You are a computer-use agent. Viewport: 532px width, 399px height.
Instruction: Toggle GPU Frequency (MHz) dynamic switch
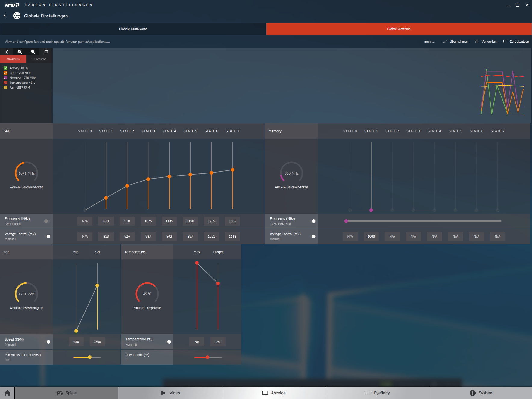47,221
